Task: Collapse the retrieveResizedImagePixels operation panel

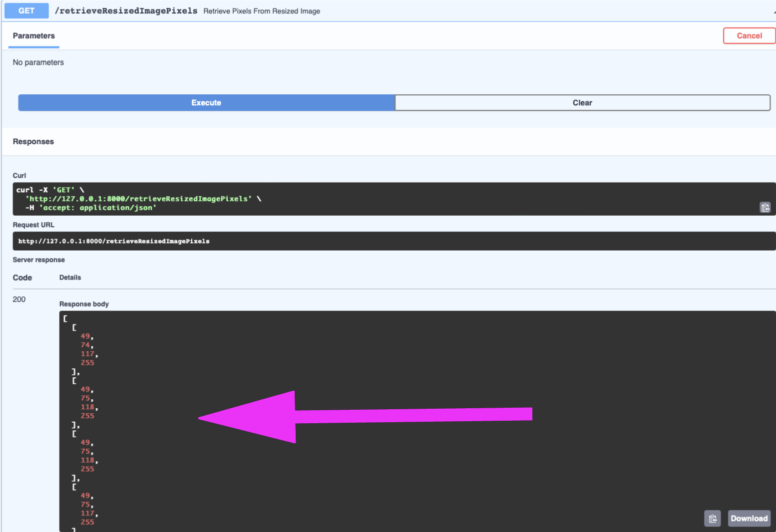Action: (127, 10)
